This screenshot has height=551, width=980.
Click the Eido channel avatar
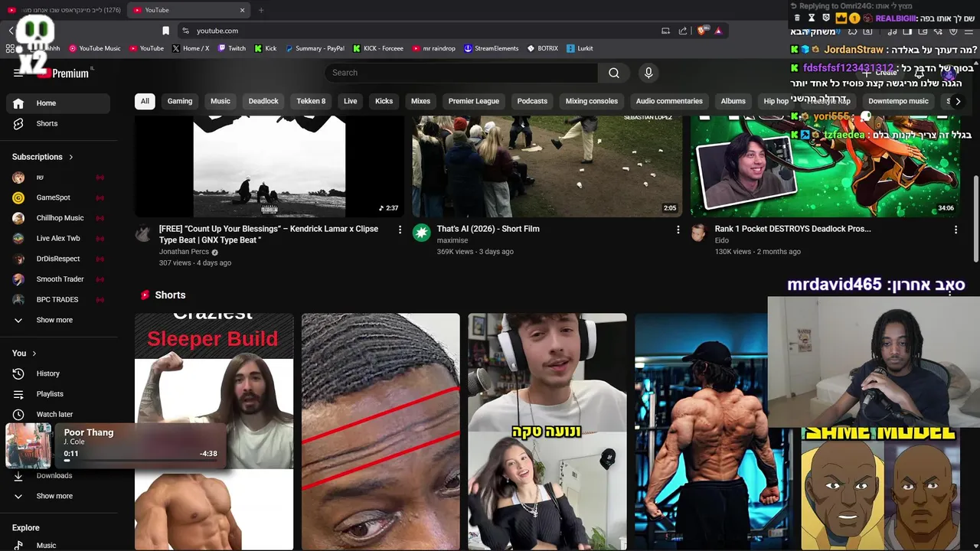[698, 233]
